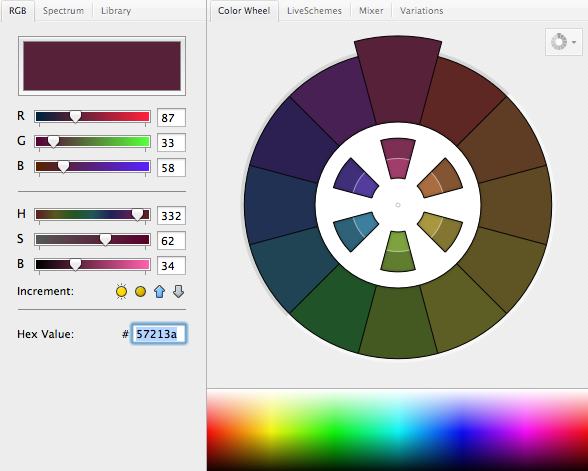Open the color wheel style dropdown
The height and width of the screenshot is (471, 588).
[x=563, y=42]
